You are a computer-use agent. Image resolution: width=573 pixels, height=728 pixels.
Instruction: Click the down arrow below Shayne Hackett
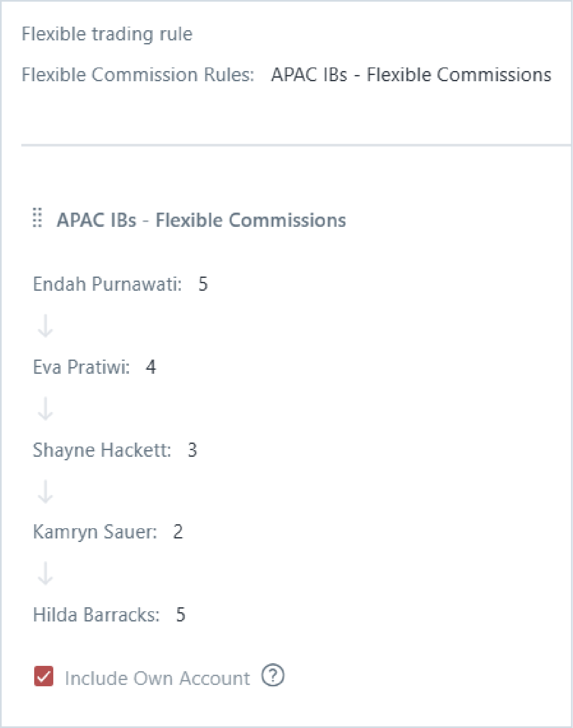45,491
